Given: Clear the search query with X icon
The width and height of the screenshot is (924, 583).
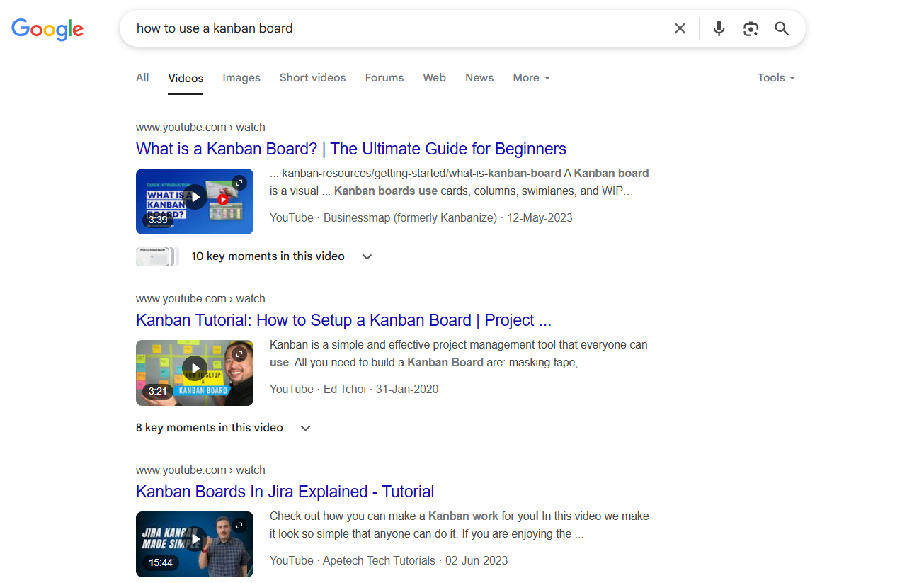Looking at the screenshot, I should pyautogui.click(x=680, y=28).
